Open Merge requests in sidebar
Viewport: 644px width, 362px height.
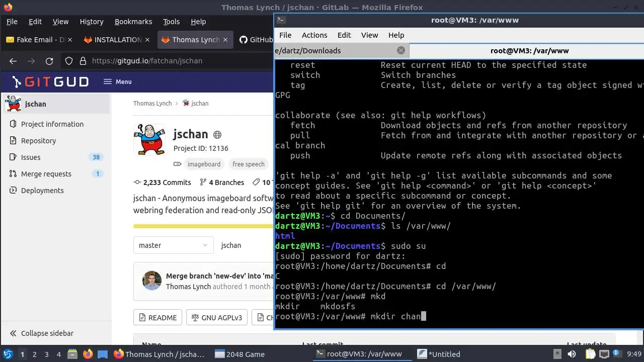(x=46, y=174)
